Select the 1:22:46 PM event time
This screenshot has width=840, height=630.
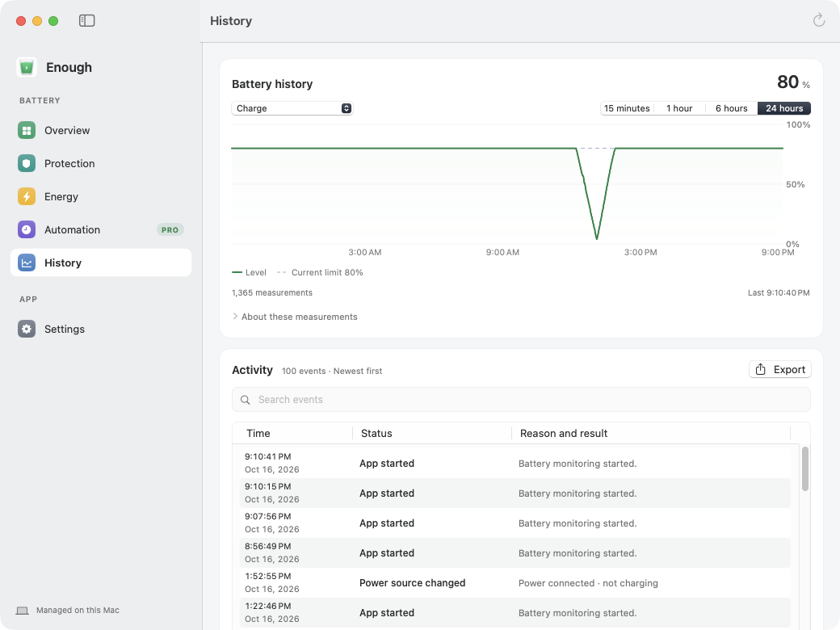click(268, 606)
